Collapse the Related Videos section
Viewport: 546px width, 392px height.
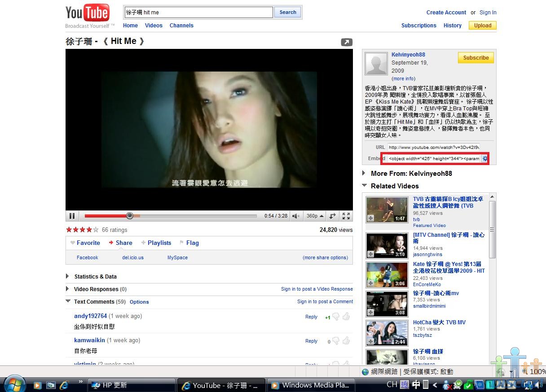[364, 186]
